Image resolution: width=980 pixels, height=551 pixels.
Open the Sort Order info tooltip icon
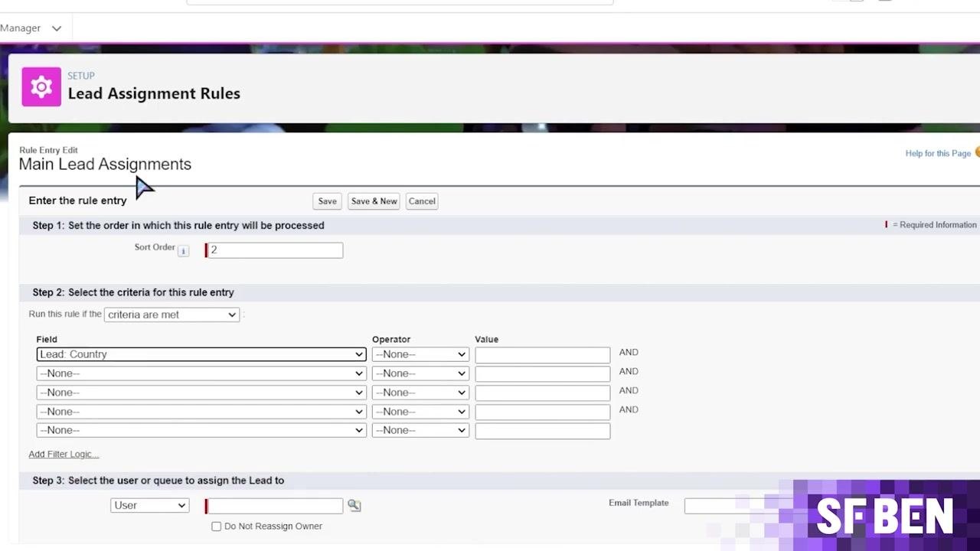coord(183,251)
